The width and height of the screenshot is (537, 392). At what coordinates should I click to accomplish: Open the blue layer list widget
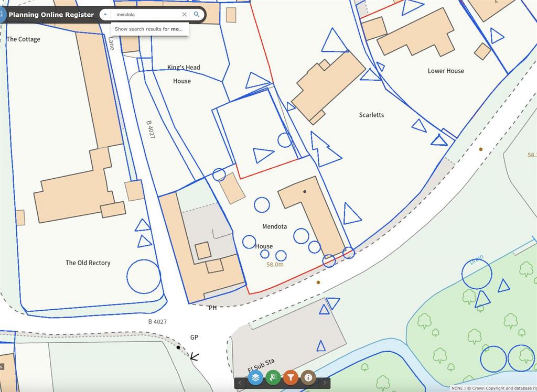pyautogui.click(x=255, y=378)
